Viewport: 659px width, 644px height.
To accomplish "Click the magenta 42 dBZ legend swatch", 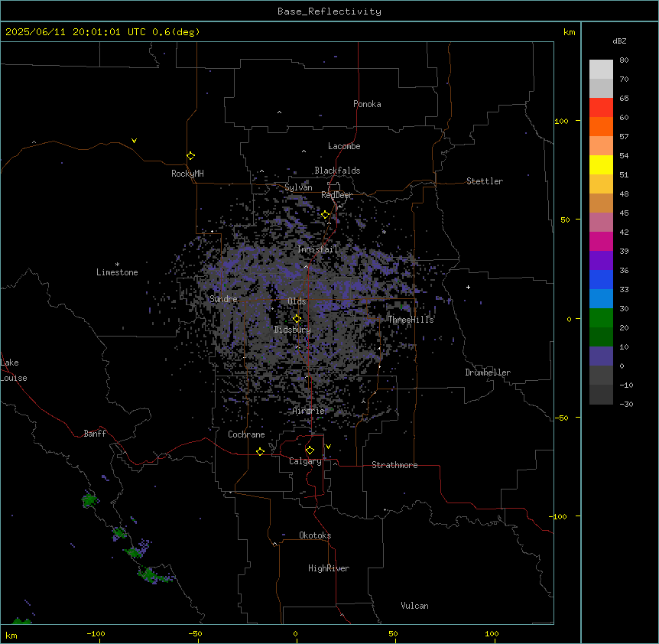I will pyautogui.click(x=601, y=241).
